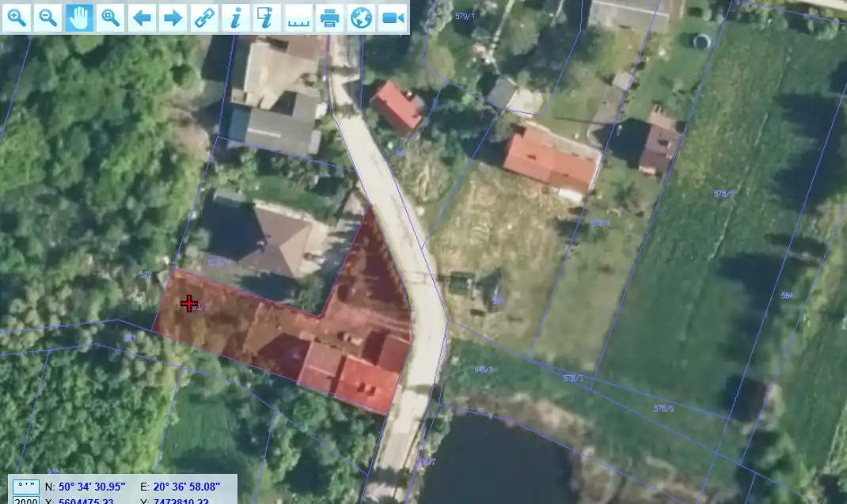The height and width of the screenshot is (504, 847).
Task: Activate the zoom to selection tool
Action: pos(111,17)
